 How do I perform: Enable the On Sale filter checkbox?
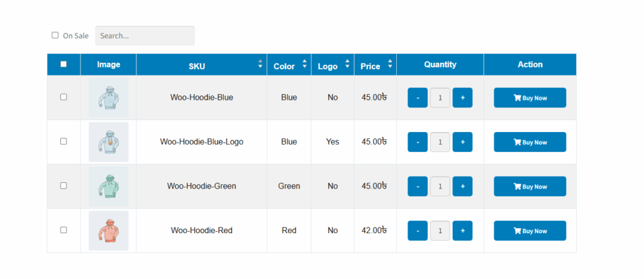click(55, 35)
